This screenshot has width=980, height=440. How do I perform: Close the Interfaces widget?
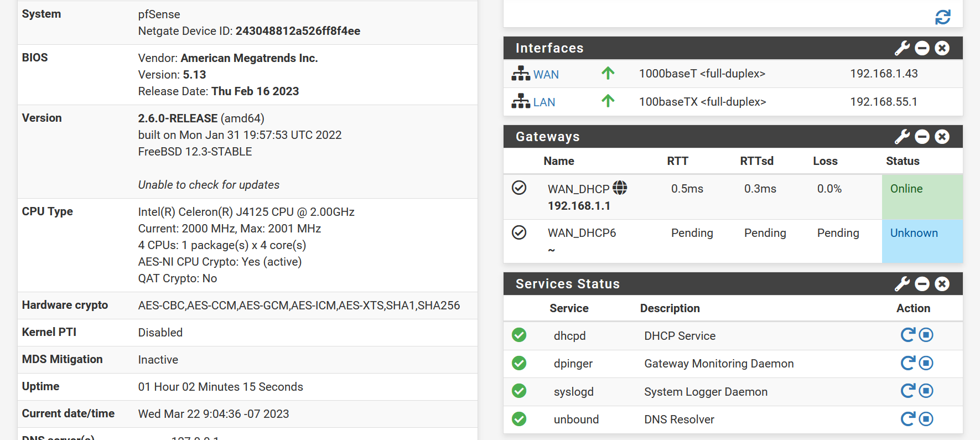(942, 48)
